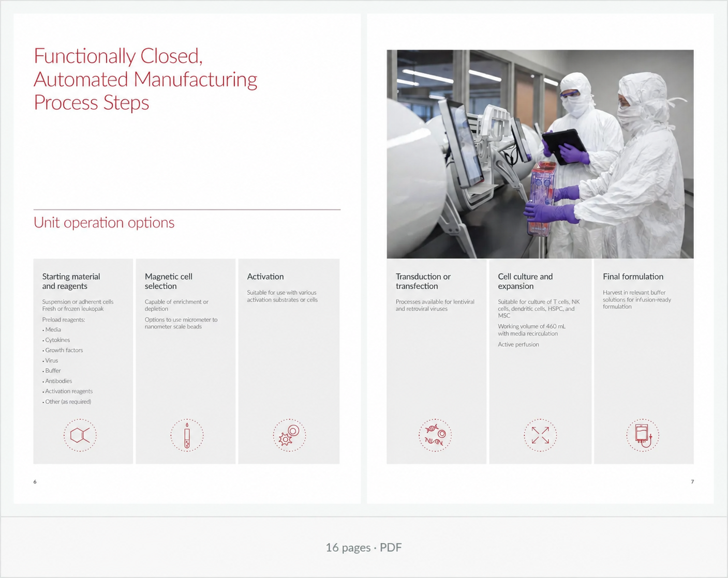This screenshot has width=728, height=578.
Task: Click the cleanroom technicians photo
Action: [540, 154]
